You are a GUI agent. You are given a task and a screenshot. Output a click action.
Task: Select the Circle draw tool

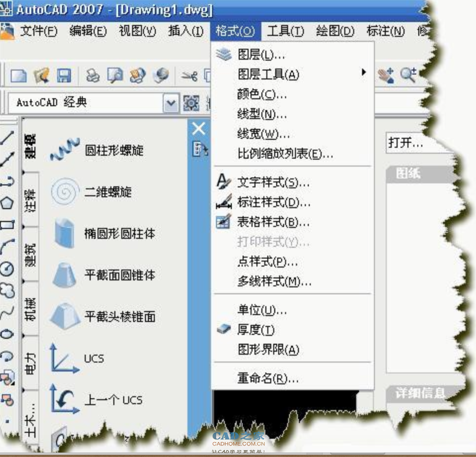[7, 269]
